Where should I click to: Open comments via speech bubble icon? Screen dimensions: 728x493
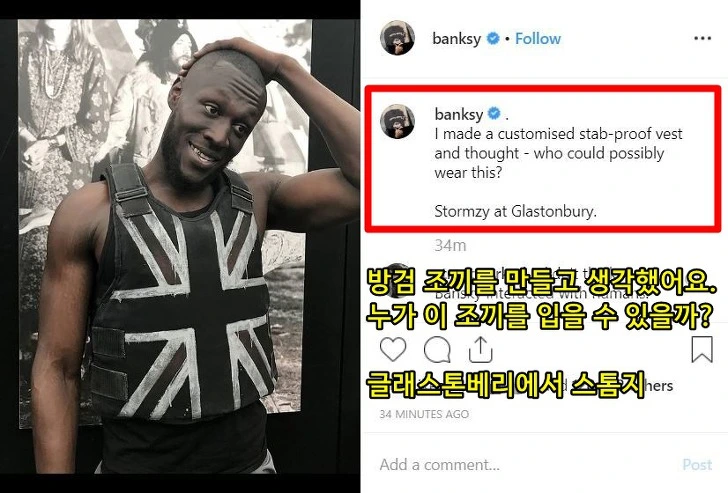pyautogui.click(x=437, y=350)
